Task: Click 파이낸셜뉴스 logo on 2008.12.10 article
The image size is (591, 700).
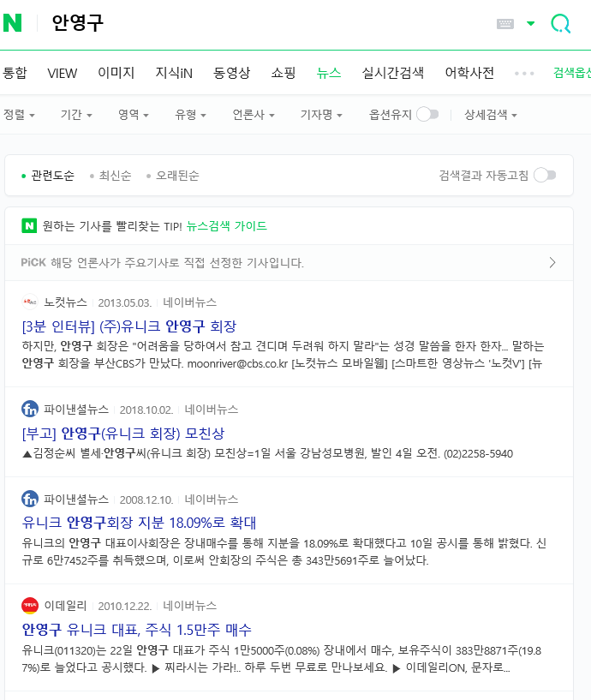Action: [x=30, y=499]
